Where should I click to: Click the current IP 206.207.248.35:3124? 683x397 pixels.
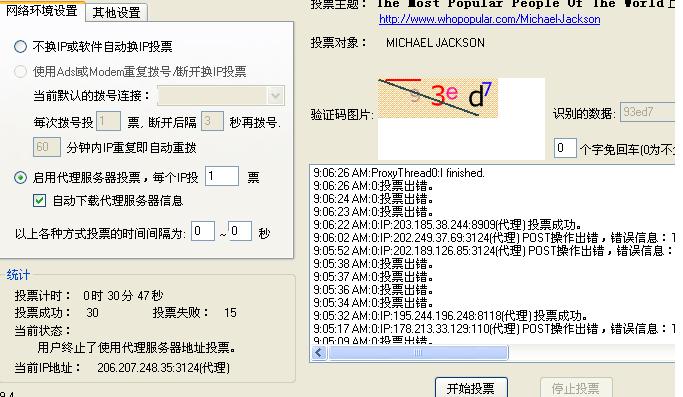[x=163, y=368]
